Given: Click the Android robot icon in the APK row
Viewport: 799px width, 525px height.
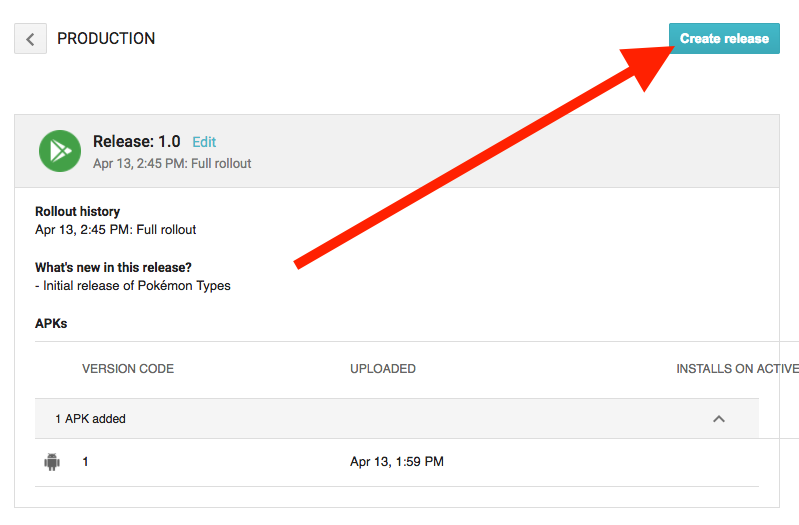Looking at the screenshot, I should coord(52,462).
